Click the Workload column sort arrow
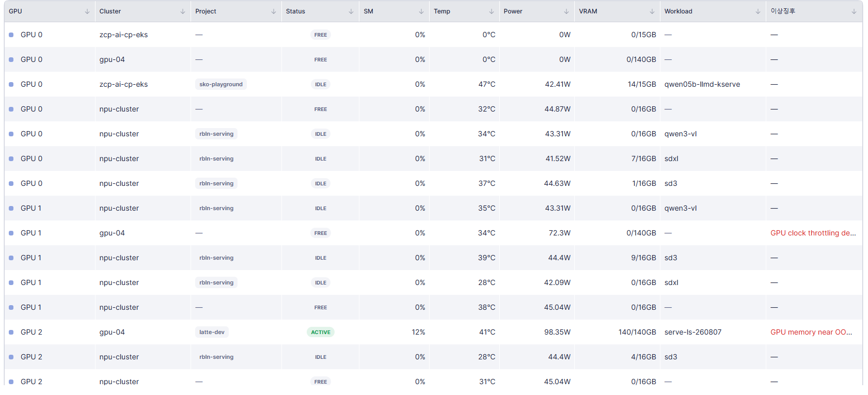 (758, 11)
